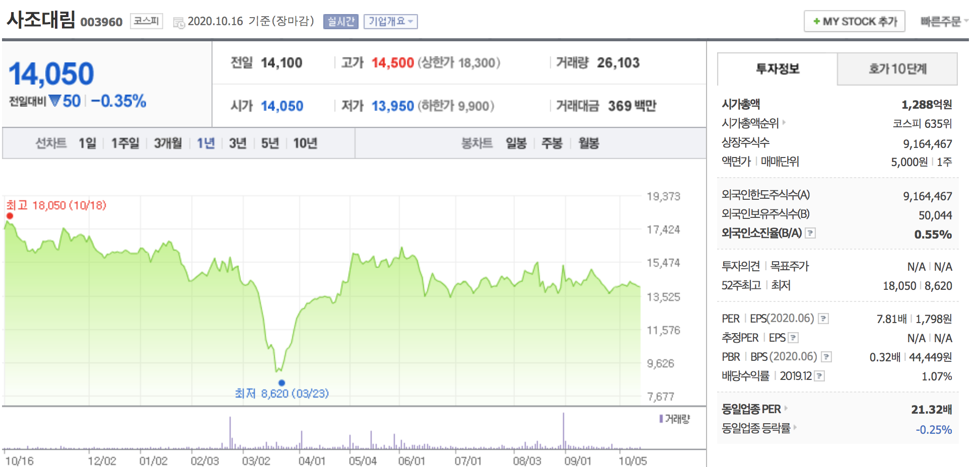Click the 전일 value 14,100
980x467 pixels.
tap(282, 63)
